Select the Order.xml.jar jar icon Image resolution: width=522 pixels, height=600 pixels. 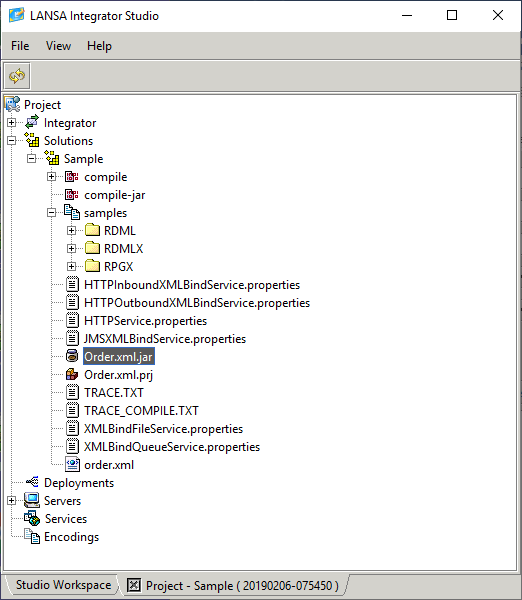point(72,356)
